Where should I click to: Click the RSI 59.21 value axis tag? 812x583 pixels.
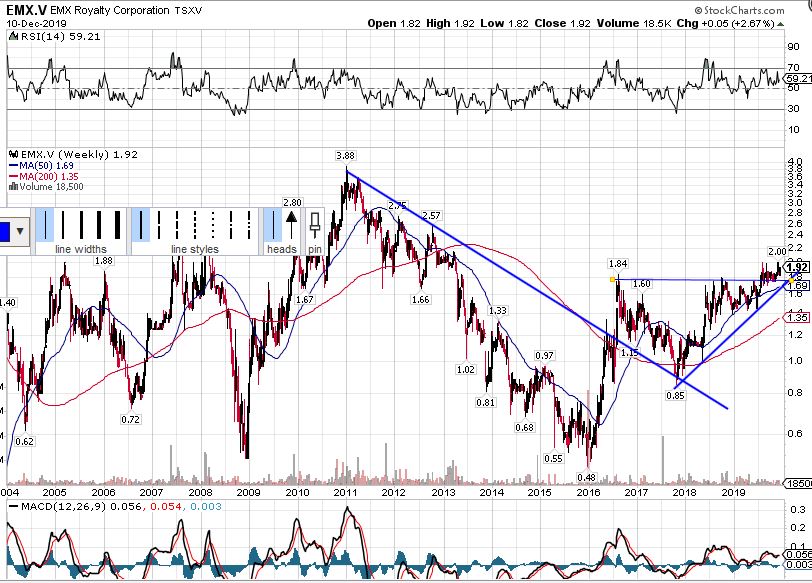tap(799, 79)
